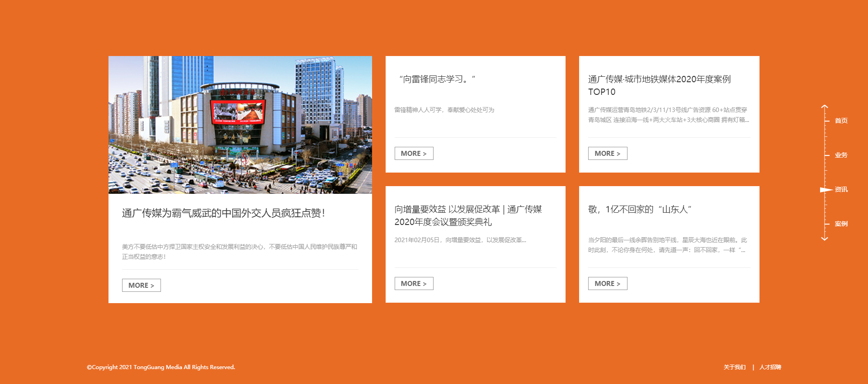This screenshot has height=384, width=868.
Task: Click the down arrow below side navigation
Action: (825, 238)
